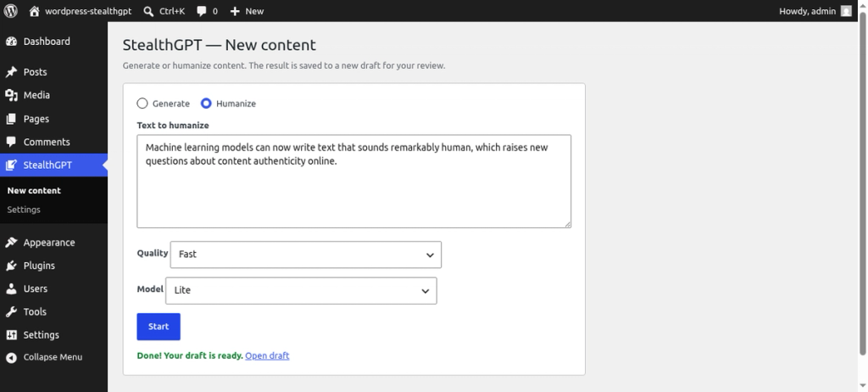The image size is (868, 392).
Task: Click the Start button
Action: pos(159,327)
